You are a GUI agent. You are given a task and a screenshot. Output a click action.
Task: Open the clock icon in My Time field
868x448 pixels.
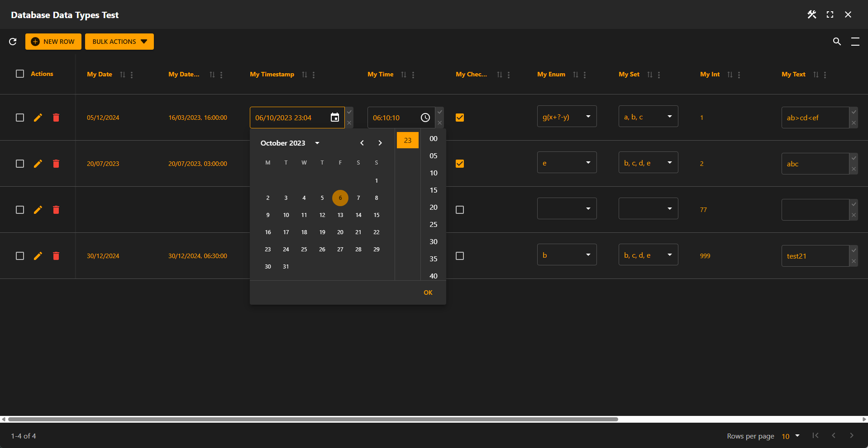pos(425,118)
